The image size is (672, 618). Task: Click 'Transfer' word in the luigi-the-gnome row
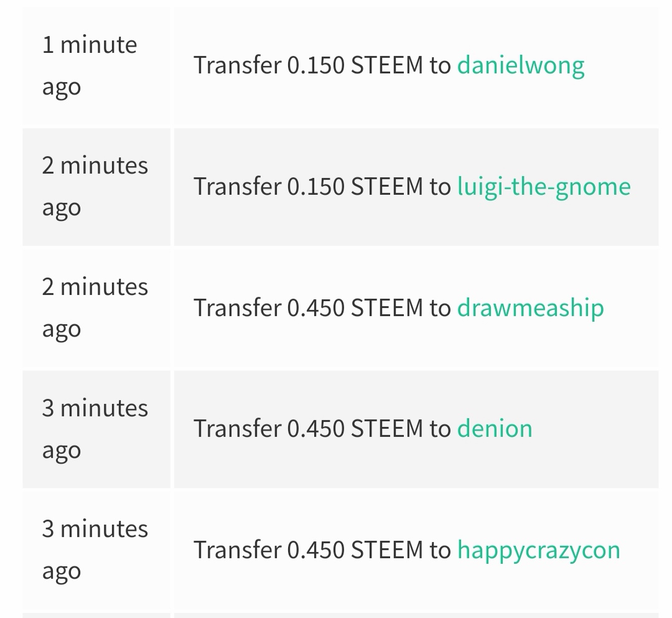237,187
